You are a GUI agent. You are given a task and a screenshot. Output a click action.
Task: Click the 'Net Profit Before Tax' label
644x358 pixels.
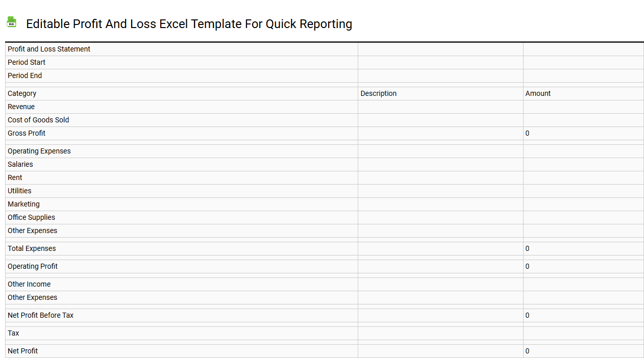coord(41,315)
